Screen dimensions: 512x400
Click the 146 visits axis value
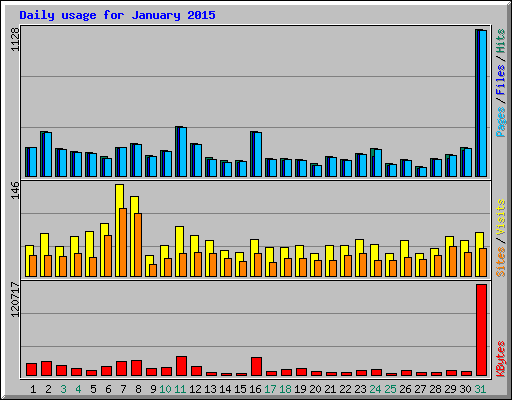click(15, 190)
